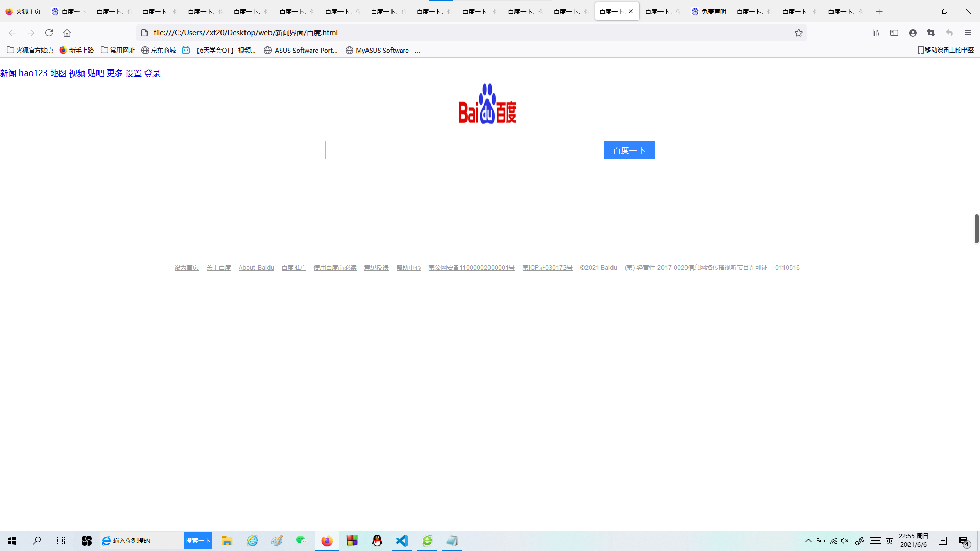
Task: Open Task View in taskbar
Action: pyautogui.click(x=61, y=541)
